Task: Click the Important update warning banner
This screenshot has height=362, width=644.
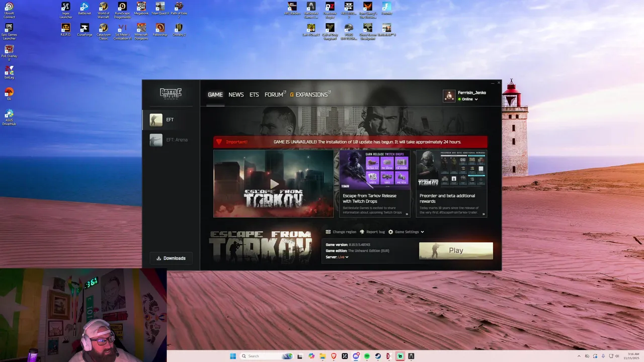Action: (x=350, y=142)
